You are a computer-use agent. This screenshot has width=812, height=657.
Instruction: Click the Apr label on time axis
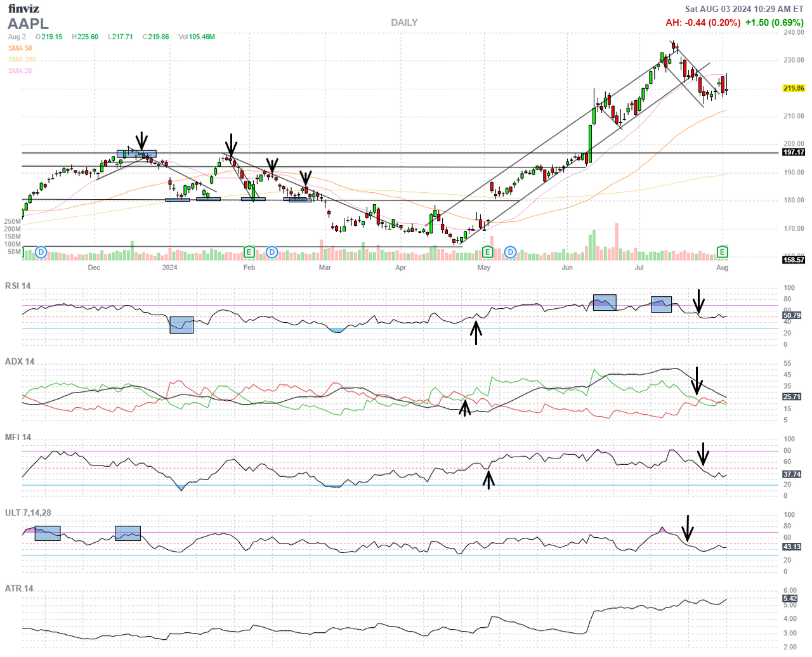[x=400, y=268]
